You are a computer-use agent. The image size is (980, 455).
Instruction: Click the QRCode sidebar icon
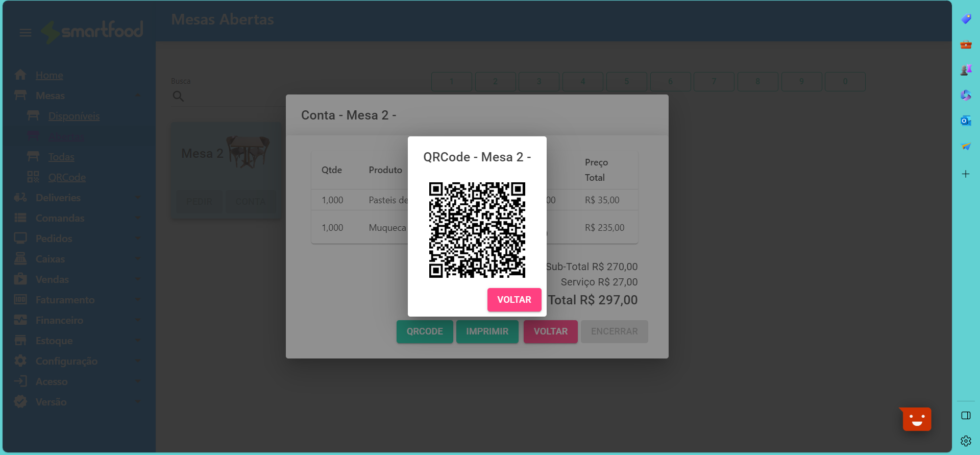[x=33, y=177]
